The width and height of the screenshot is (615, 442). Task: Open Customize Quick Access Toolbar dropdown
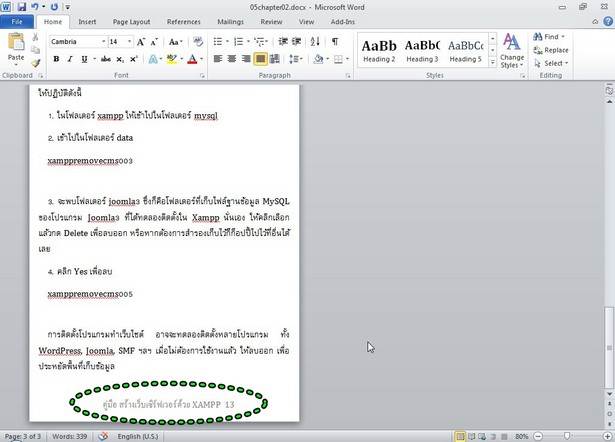67,7
